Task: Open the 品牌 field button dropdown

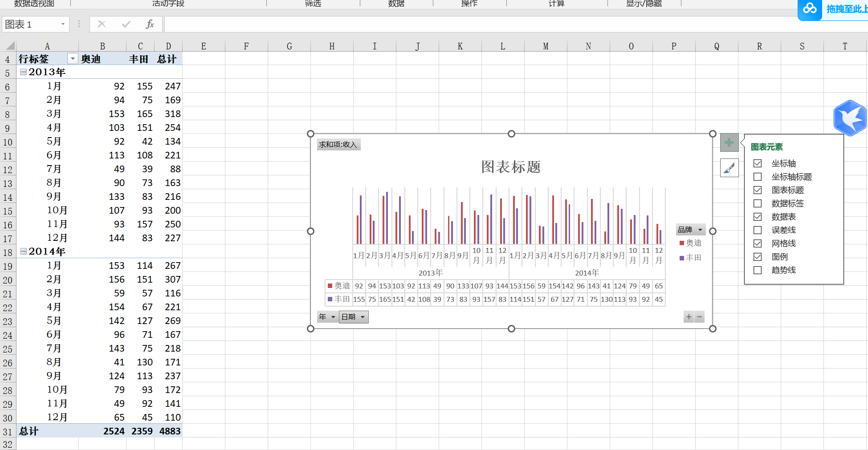Action: click(691, 230)
